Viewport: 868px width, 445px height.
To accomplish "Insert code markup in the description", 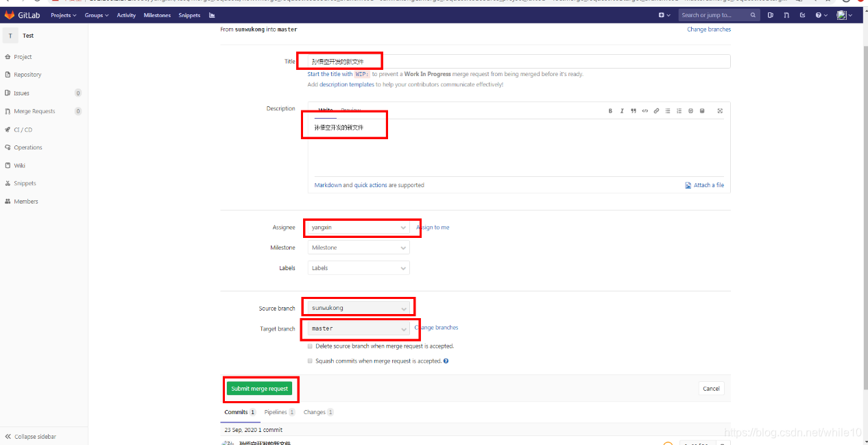I will tap(644, 110).
